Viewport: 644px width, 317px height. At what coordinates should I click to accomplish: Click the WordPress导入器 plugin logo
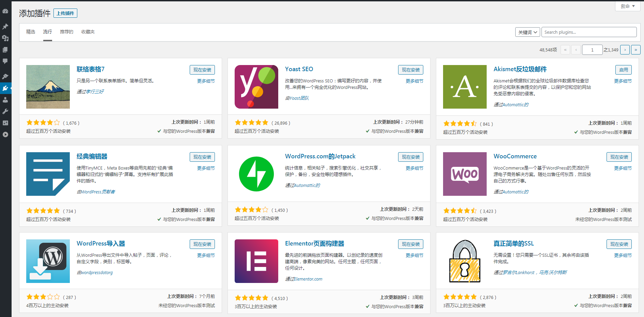pos(48,261)
